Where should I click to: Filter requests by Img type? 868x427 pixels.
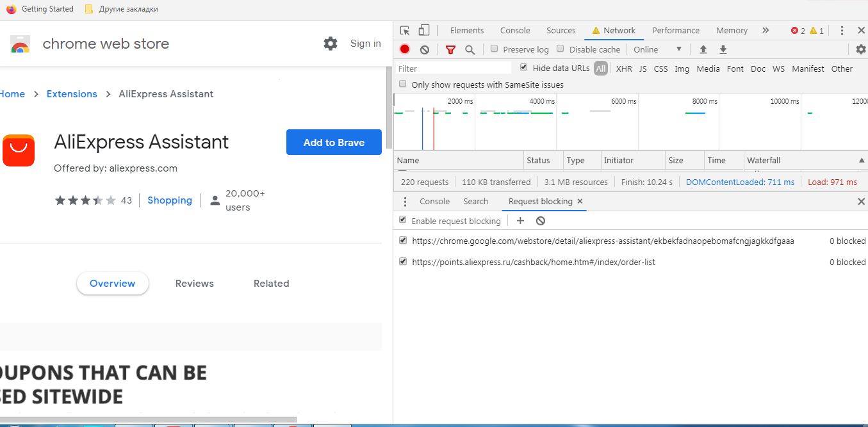coord(682,68)
